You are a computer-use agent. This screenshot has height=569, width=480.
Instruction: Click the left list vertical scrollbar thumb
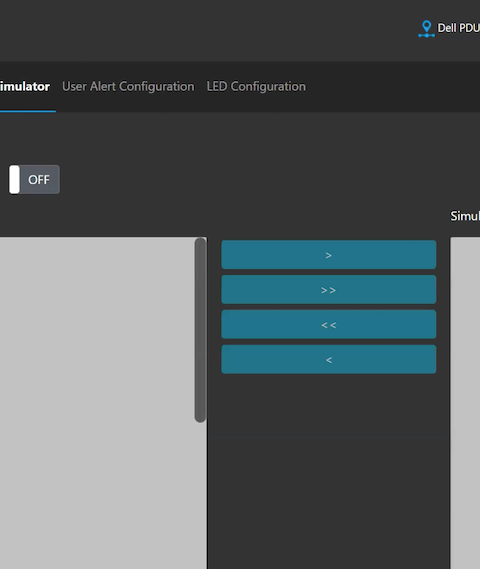(200, 329)
